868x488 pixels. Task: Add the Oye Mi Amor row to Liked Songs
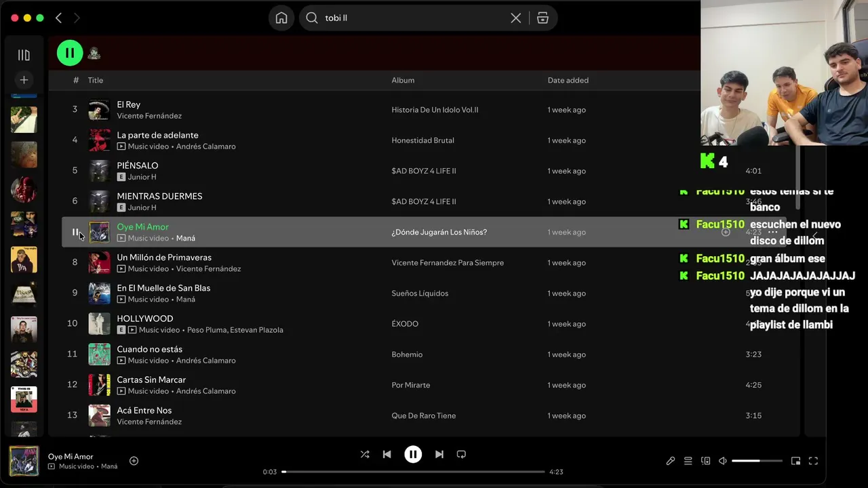coord(726,232)
